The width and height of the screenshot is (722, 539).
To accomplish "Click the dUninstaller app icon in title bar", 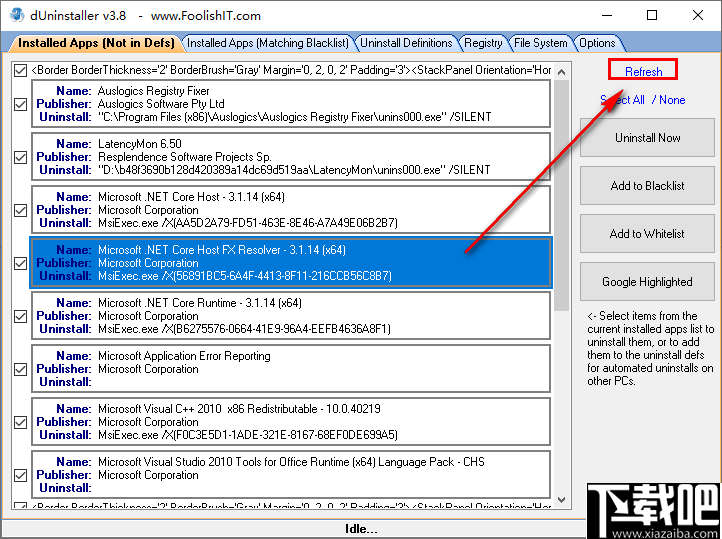I will click(17, 15).
